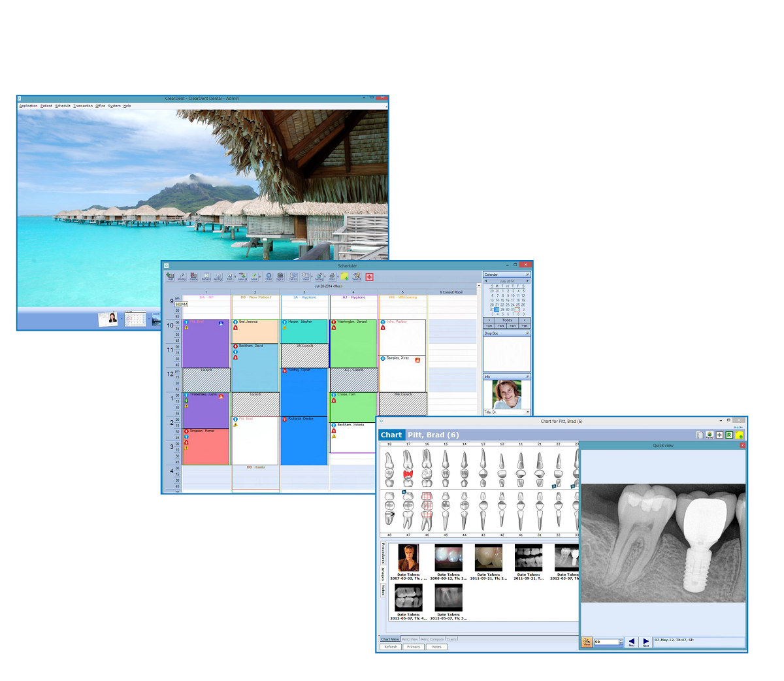Click the +9M button under calendar
The height and width of the screenshot is (681, 784).
[524, 325]
